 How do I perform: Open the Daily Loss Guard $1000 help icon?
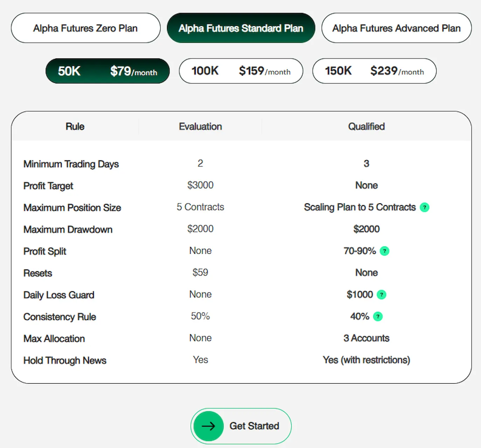pos(381,295)
